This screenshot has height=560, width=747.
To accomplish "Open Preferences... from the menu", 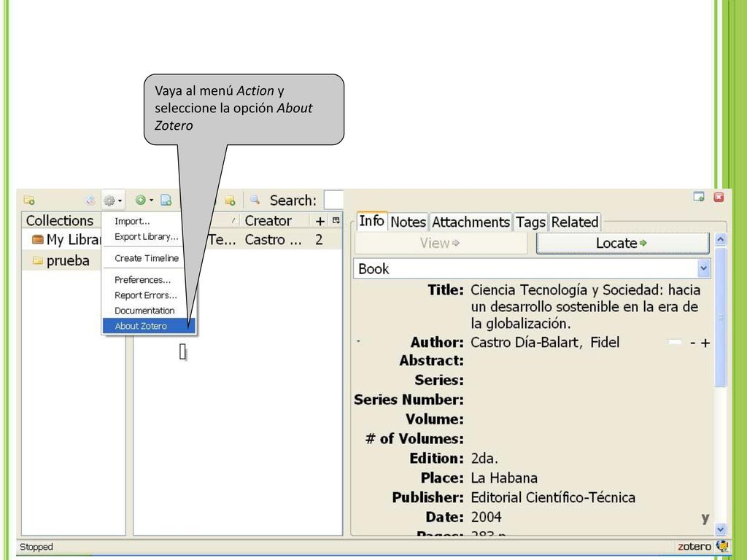I will pos(142,280).
